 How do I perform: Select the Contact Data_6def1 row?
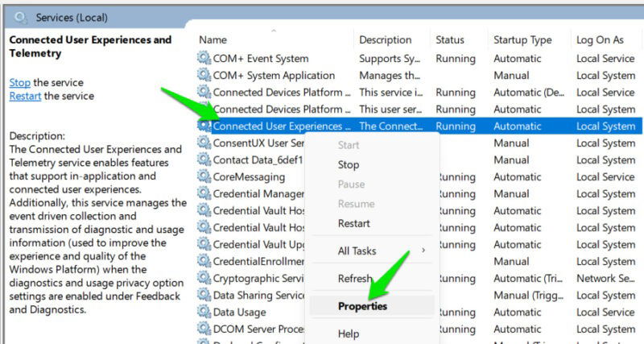tap(258, 160)
